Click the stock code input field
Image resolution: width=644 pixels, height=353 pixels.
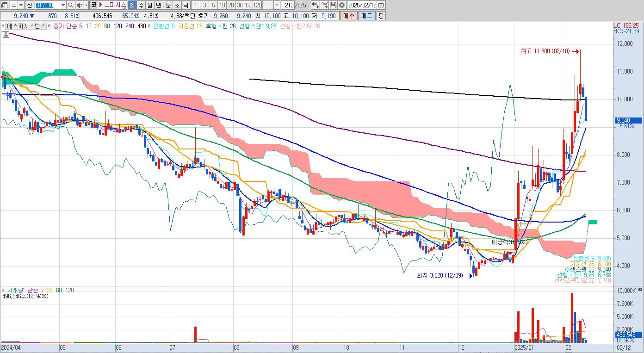pyautogui.click(x=47, y=5)
